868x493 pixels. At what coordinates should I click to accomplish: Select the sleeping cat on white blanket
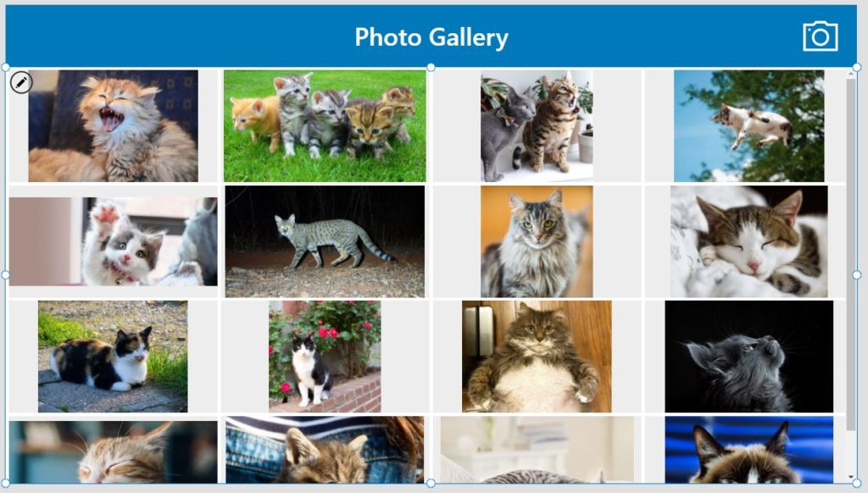[x=749, y=241]
